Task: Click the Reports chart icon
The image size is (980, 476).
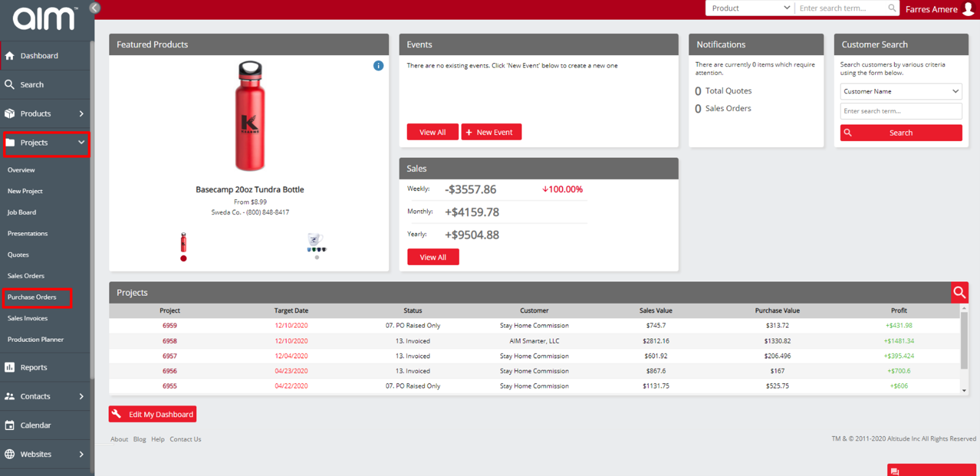Action: tap(10, 368)
